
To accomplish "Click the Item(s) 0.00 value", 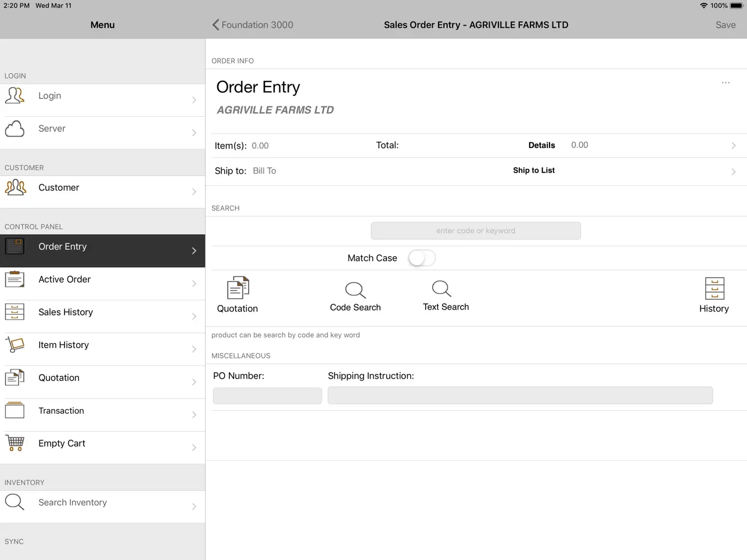I will [260, 146].
